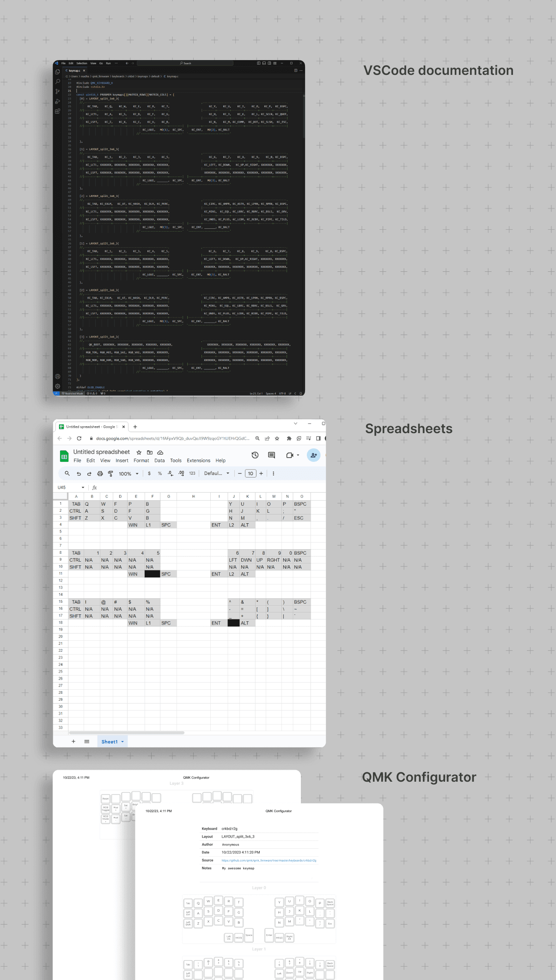Image resolution: width=556 pixels, height=980 pixels.
Task: Increase decimal places in Sheets
Action: click(x=181, y=473)
